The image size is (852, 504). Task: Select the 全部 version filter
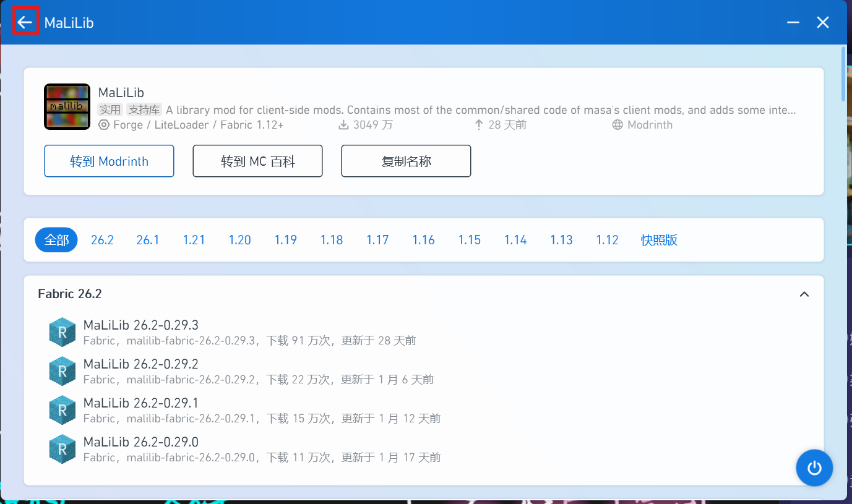[x=56, y=240]
